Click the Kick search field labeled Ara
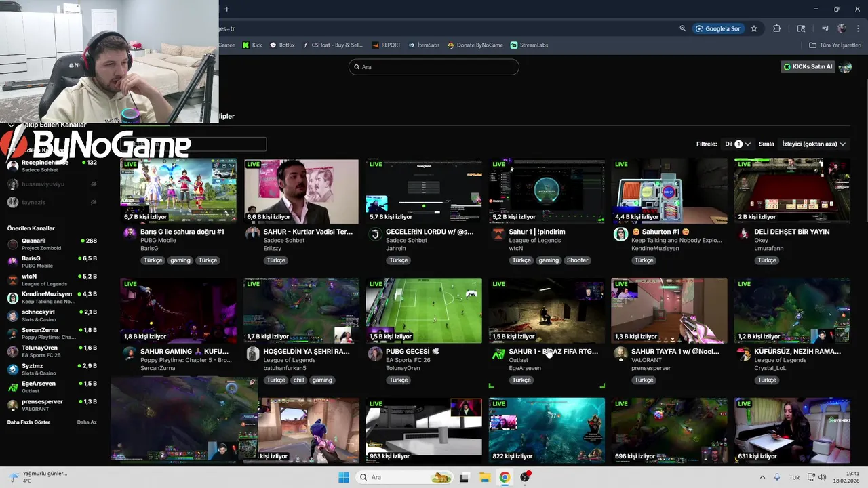Screen dimensions: 868x488 point(434,66)
